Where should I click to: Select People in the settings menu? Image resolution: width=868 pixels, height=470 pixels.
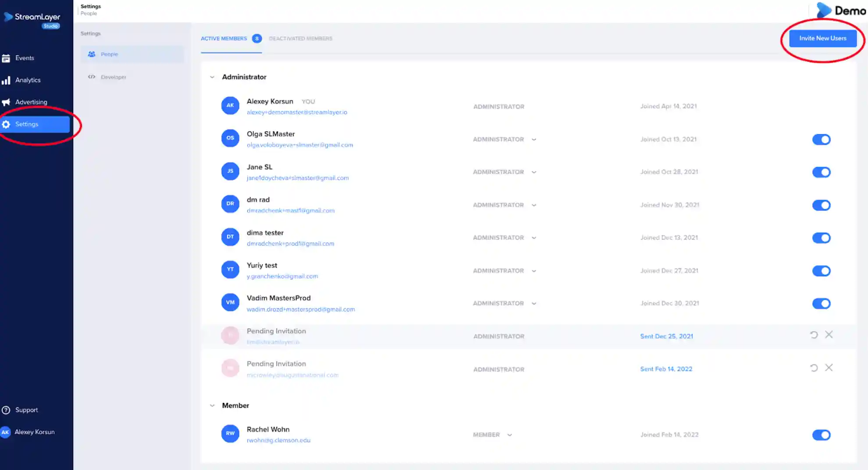tap(109, 54)
